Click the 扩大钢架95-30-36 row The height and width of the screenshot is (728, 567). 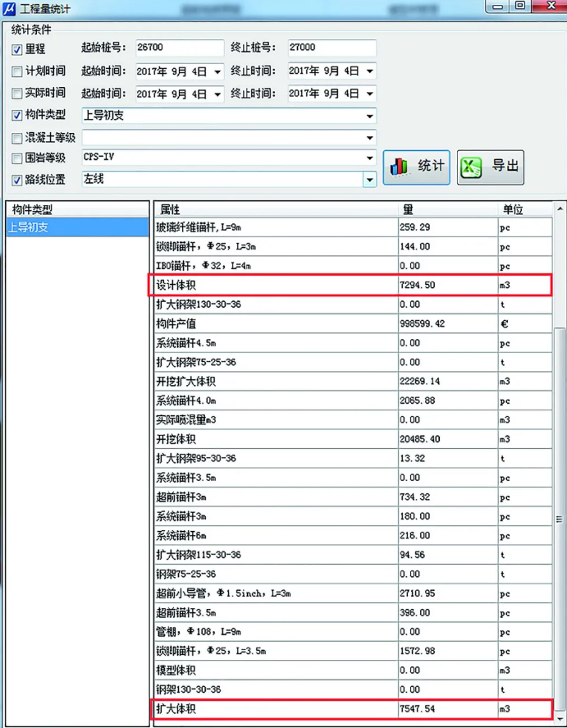354,459
